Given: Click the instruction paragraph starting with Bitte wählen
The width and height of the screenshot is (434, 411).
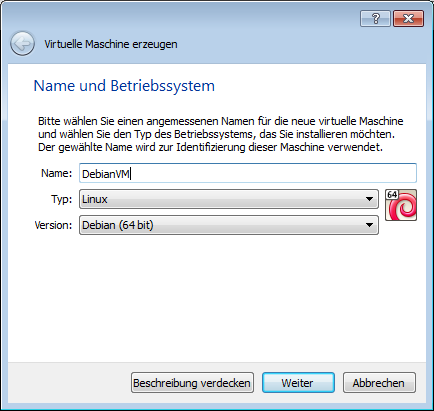Looking at the screenshot, I should 220,134.
